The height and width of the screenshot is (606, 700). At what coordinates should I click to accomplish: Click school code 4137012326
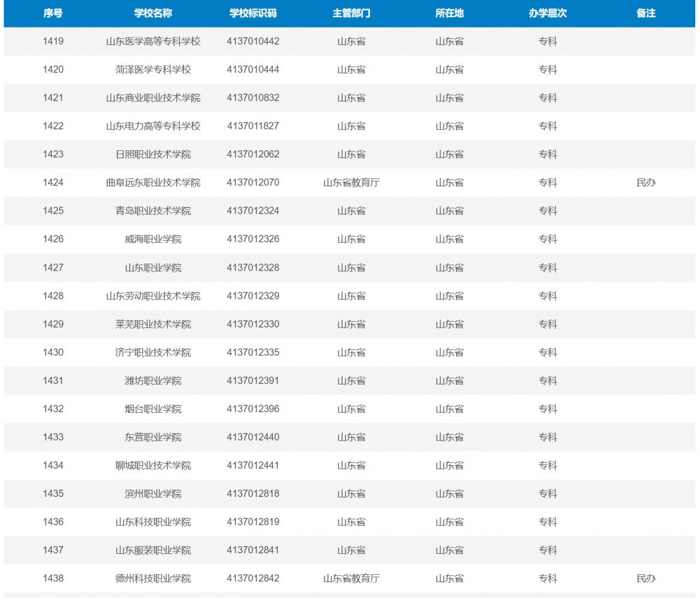coord(253,239)
